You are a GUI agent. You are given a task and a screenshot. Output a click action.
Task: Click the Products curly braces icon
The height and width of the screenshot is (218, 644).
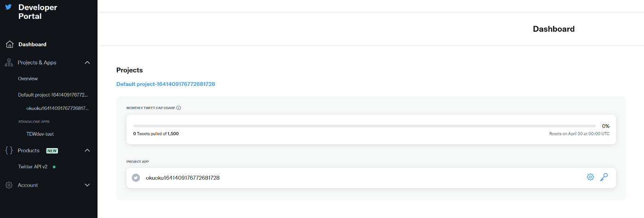click(x=9, y=150)
